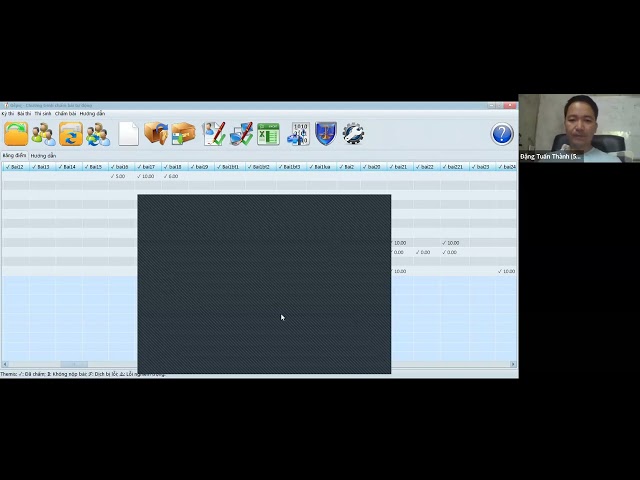Select the bai221 column header
This screenshot has height=480, width=640.
(454, 167)
